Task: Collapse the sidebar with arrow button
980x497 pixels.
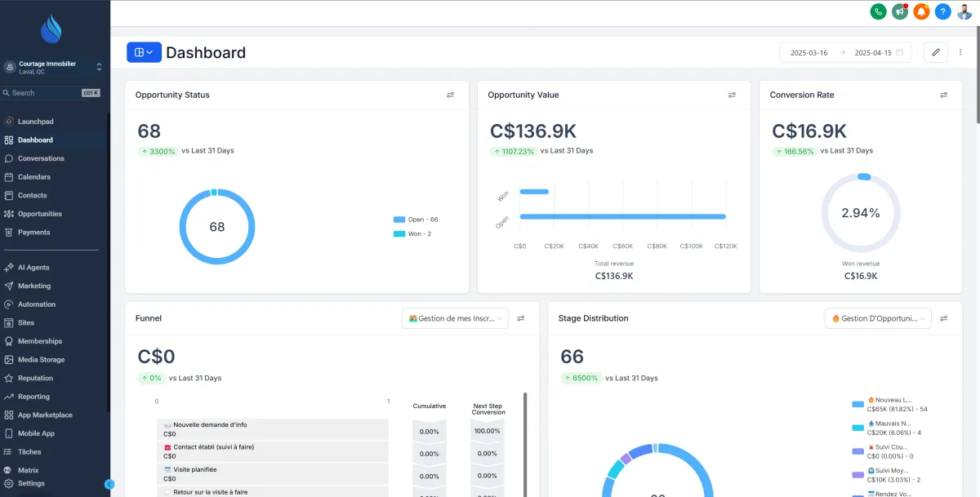Action: click(109, 484)
